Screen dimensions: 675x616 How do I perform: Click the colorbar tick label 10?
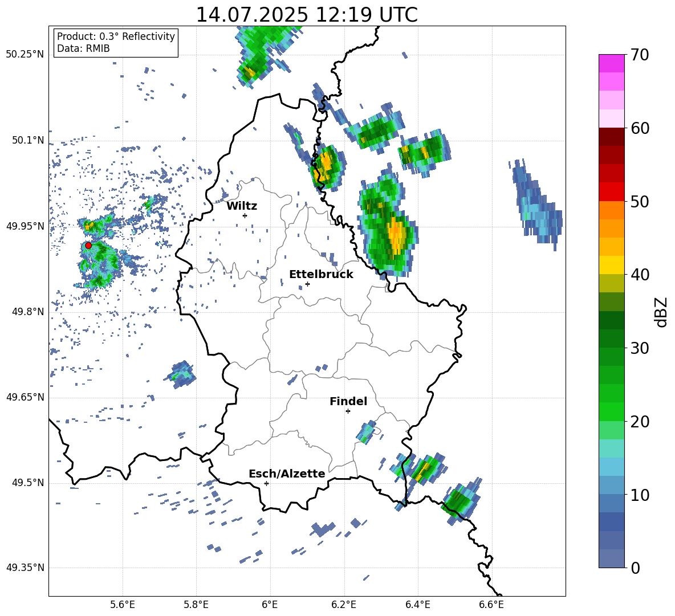pos(640,495)
